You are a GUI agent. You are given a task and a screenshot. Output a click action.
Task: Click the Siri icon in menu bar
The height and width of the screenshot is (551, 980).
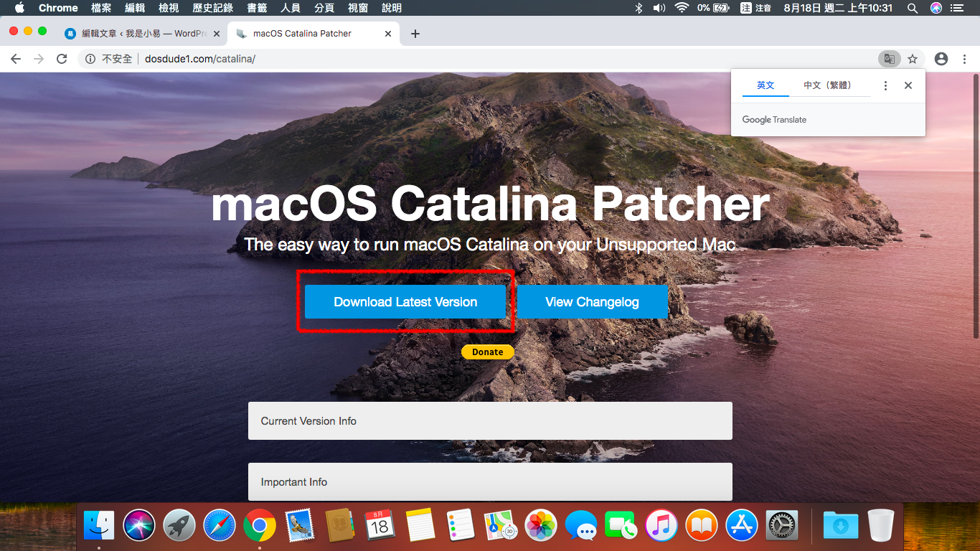click(936, 8)
